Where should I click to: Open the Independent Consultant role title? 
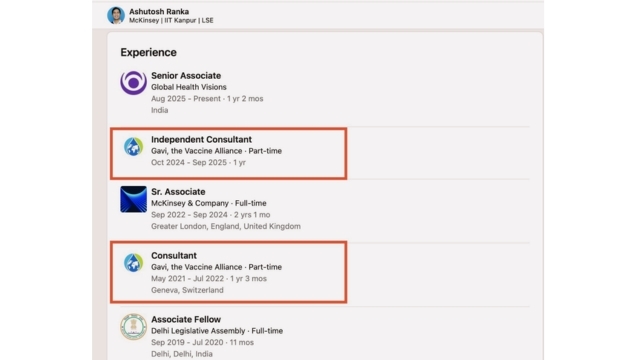click(201, 139)
